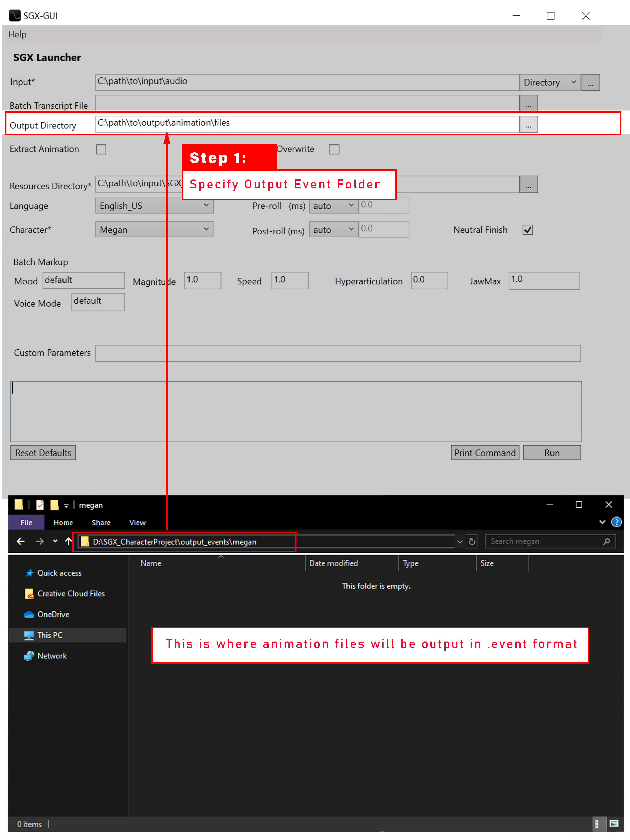Screen dimensions: 630x840
Task: Browse for the Input audio directory
Action: tap(590, 83)
